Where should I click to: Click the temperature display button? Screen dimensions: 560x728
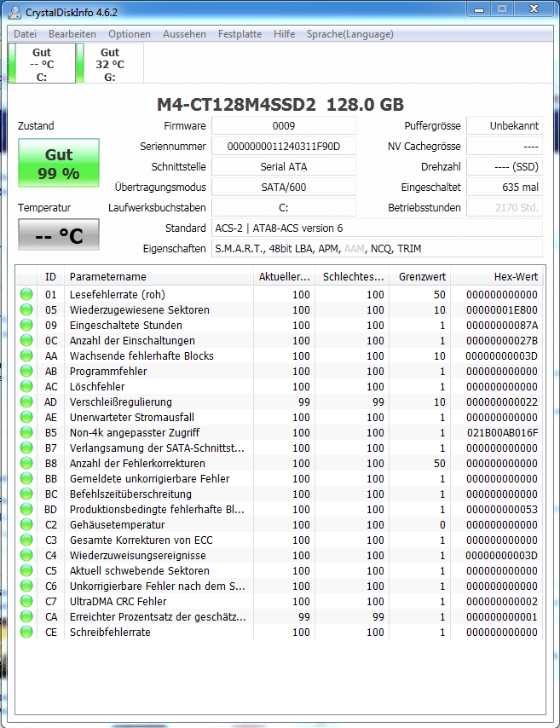59,235
